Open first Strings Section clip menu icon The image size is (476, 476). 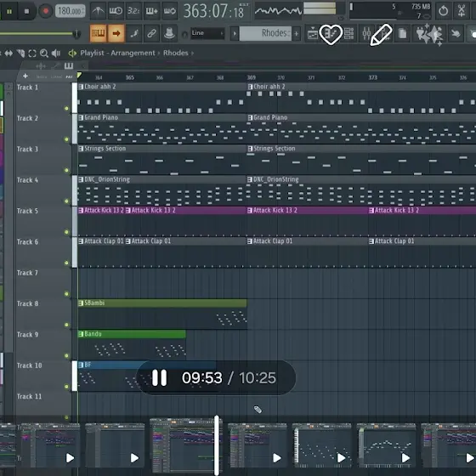pyautogui.click(x=81, y=149)
